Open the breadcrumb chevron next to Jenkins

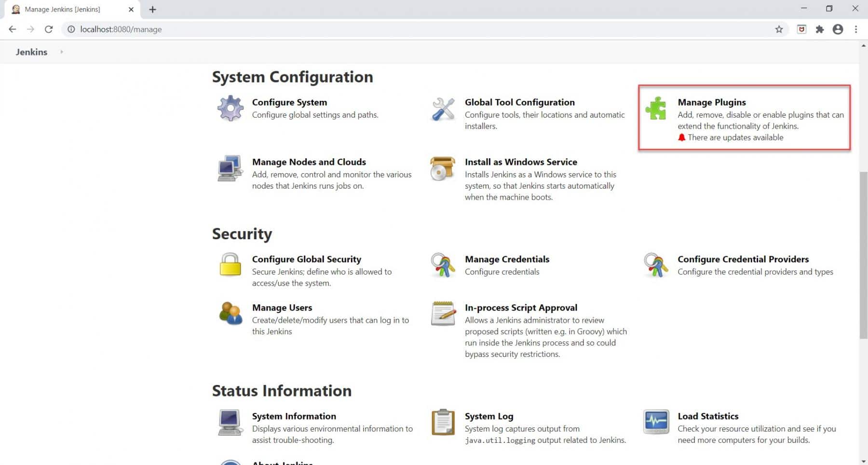pyautogui.click(x=61, y=52)
